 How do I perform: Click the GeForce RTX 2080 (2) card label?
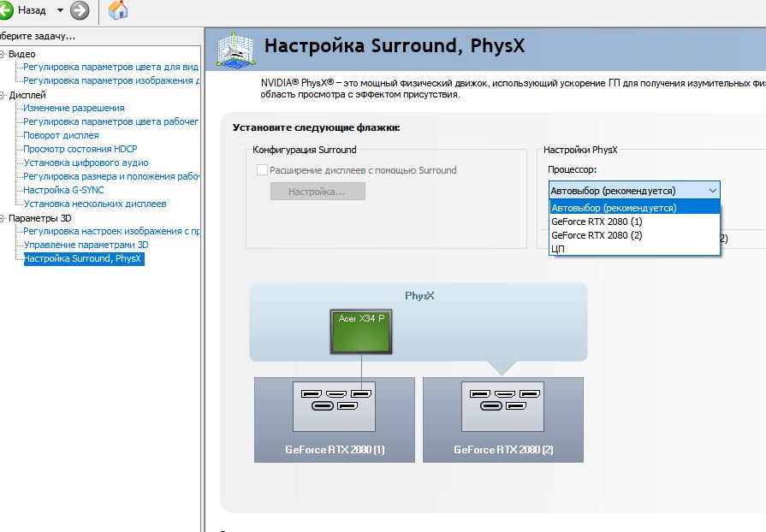pyautogui.click(x=503, y=450)
